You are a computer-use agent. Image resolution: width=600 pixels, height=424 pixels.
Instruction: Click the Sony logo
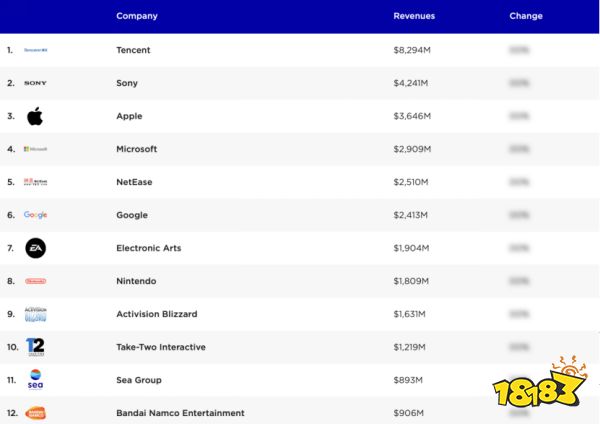click(35, 83)
